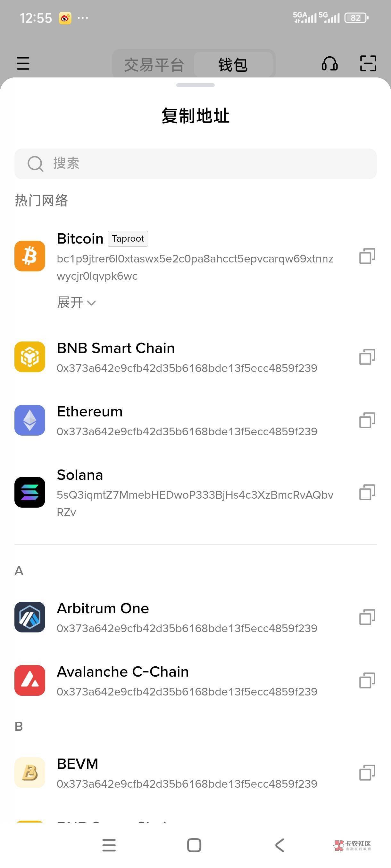Switch to the 钱包 tab
The width and height of the screenshot is (391, 868).
233,65
